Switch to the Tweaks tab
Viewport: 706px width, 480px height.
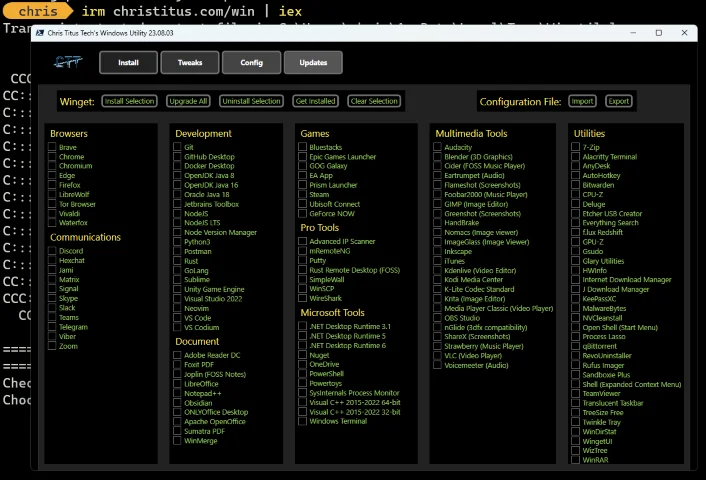click(x=190, y=62)
